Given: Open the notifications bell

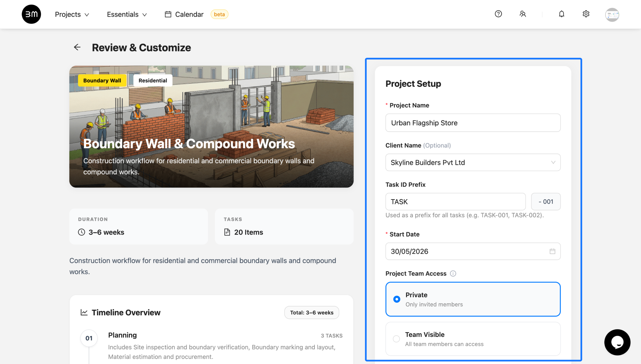Looking at the screenshot, I should 562,14.
